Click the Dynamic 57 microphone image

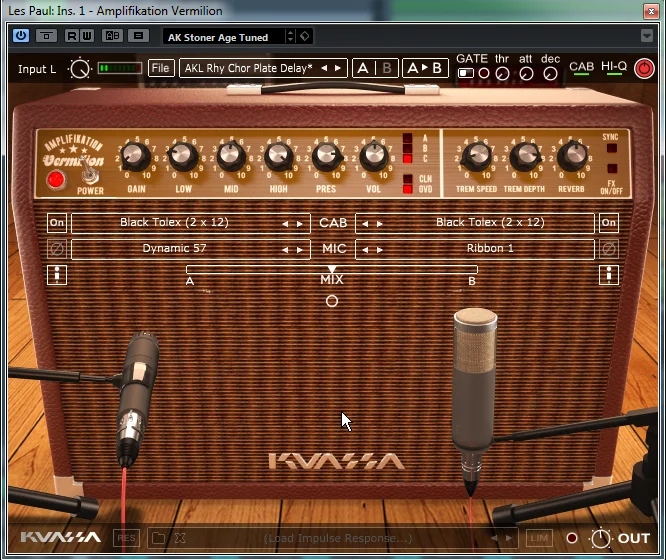click(136, 399)
